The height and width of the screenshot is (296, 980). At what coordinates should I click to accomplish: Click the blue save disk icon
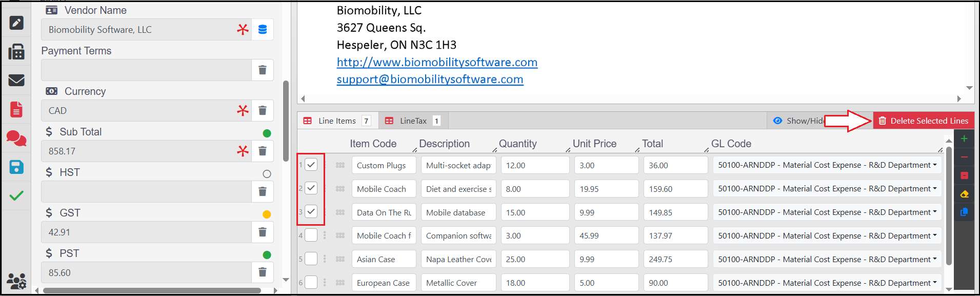click(16, 167)
